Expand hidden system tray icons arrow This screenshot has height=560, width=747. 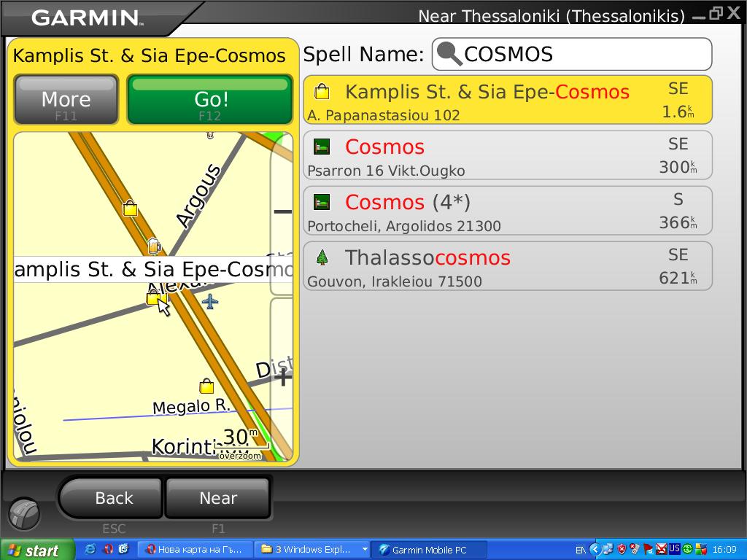(x=595, y=550)
